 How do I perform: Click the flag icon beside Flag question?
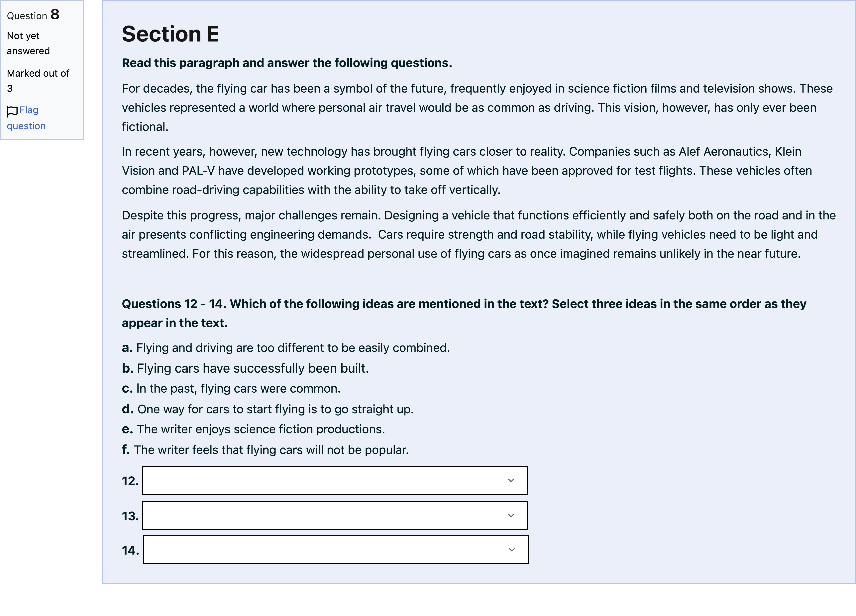point(12,111)
